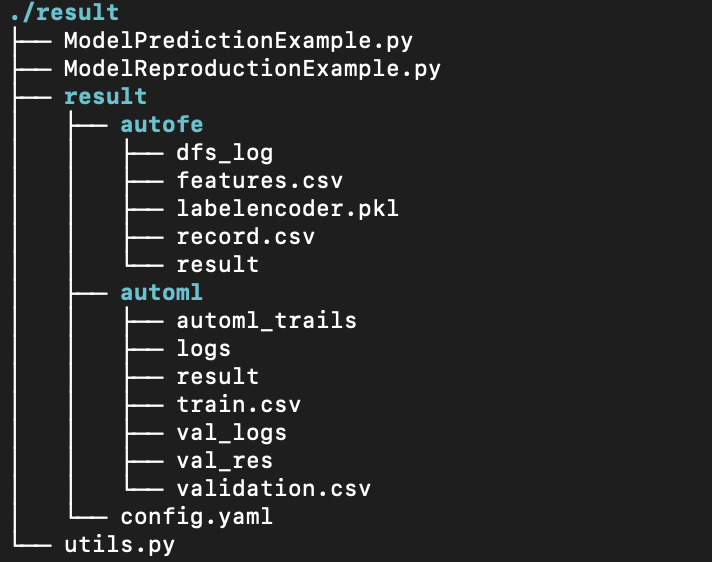Image resolution: width=712 pixels, height=562 pixels.
Task: Click the result folder below ModelReproductionExample.py
Action: coord(105,97)
